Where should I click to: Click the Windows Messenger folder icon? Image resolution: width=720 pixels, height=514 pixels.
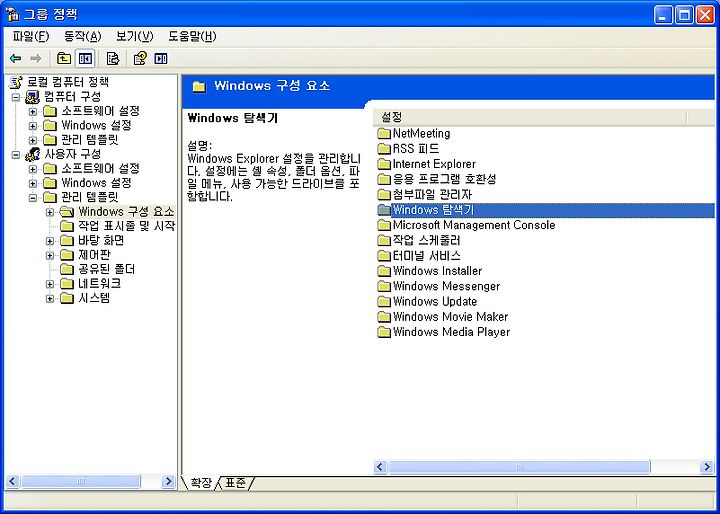384,286
